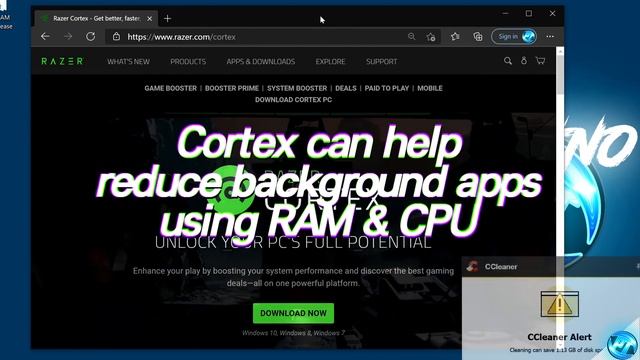This screenshot has width=640, height=360.
Task: Open the DEALS link
Action: coord(346,88)
